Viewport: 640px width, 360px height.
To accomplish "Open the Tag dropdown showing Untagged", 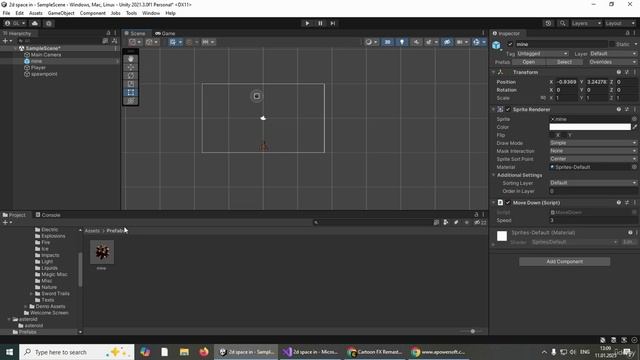I will click(x=542, y=53).
